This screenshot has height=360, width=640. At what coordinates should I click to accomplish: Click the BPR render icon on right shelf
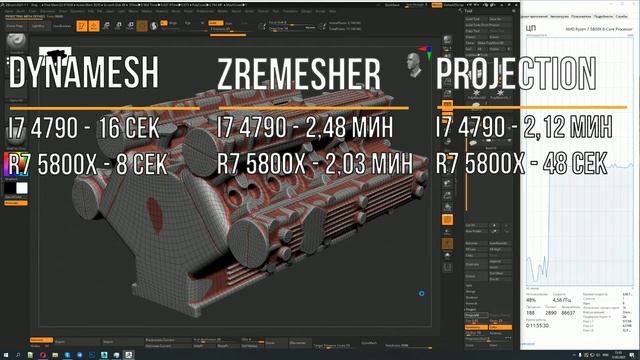(448, 40)
